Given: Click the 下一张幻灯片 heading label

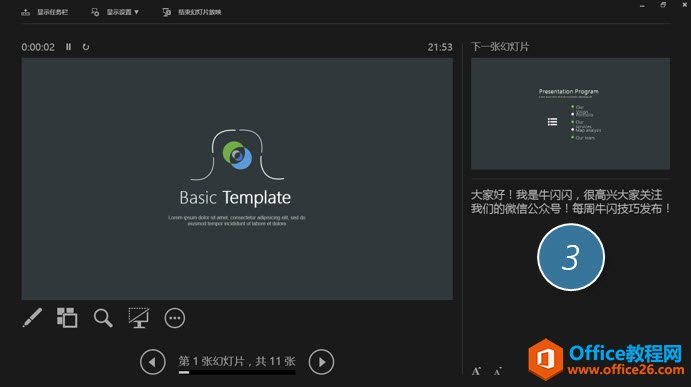Looking at the screenshot, I should [500, 47].
